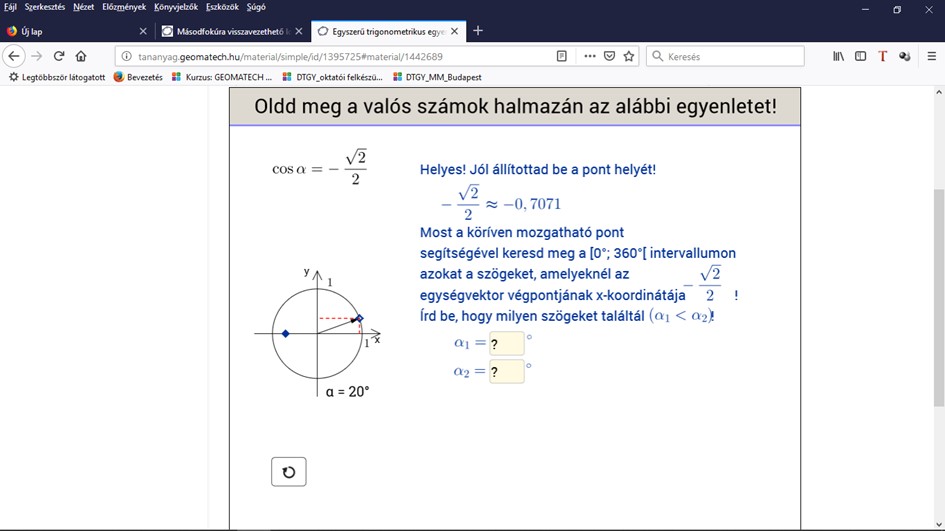Viewport: 945px width, 531px height.
Task: Open the Eszközök menu
Action: pyautogui.click(x=222, y=7)
